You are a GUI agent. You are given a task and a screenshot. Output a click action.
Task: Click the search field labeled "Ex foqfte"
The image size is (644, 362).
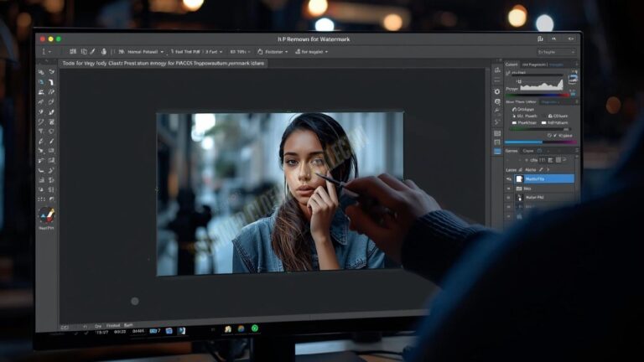coord(556,52)
